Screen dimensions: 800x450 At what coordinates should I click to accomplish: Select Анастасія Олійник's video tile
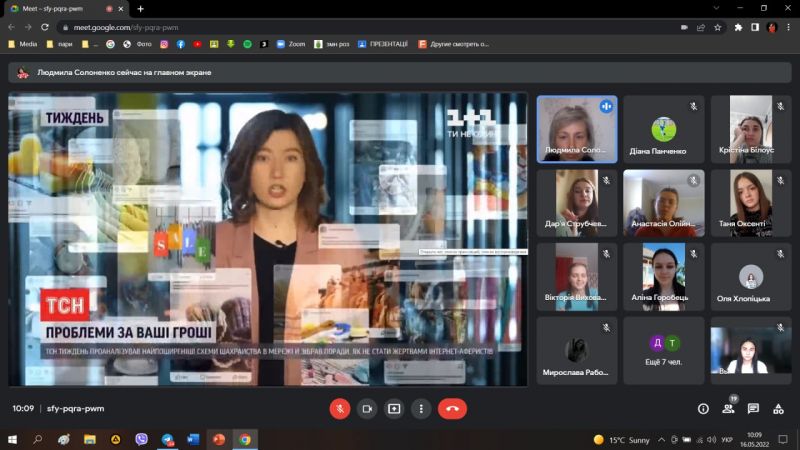tap(664, 203)
